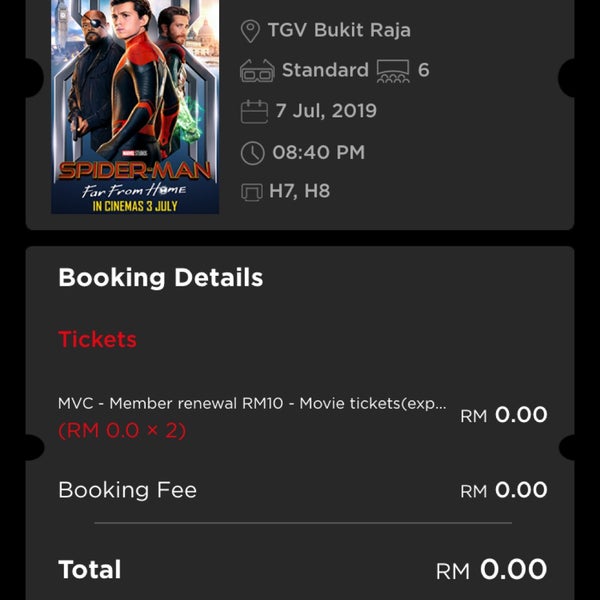Select the TGV Bukit Raja cinema name
600x600 pixels.
coord(339,30)
